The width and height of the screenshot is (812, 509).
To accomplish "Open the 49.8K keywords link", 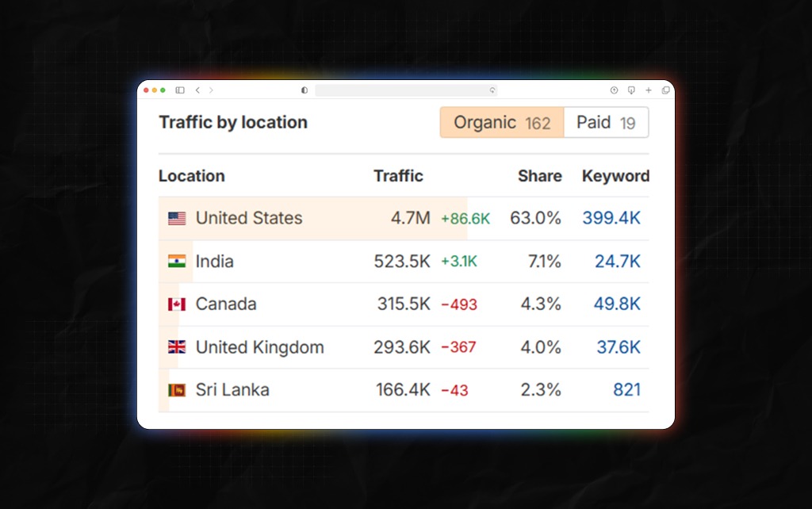I will coord(617,304).
